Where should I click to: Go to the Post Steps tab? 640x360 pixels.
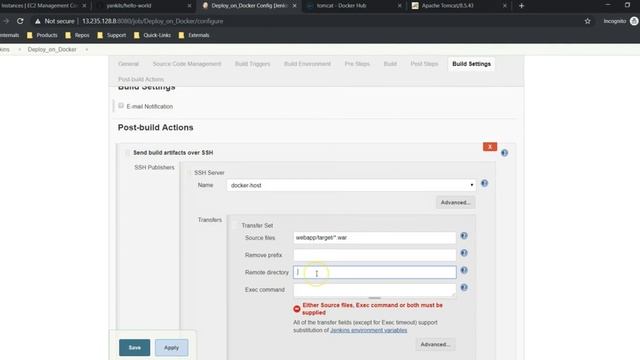[x=424, y=64]
